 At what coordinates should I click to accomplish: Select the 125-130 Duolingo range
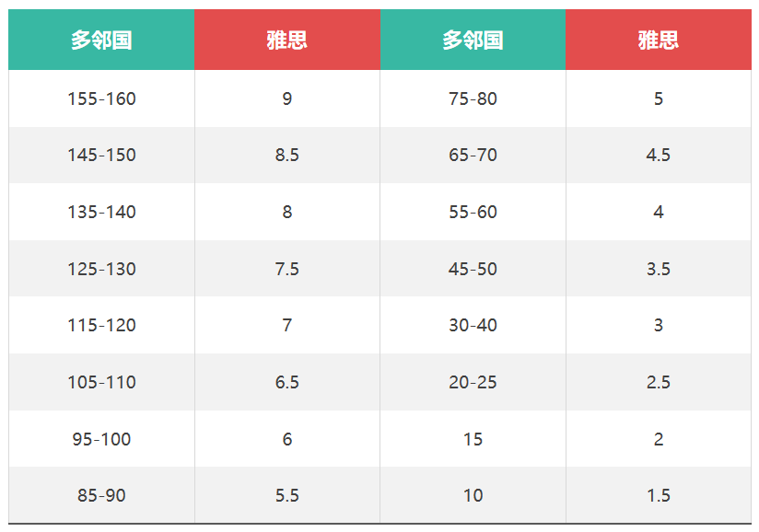tap(101, 269)
